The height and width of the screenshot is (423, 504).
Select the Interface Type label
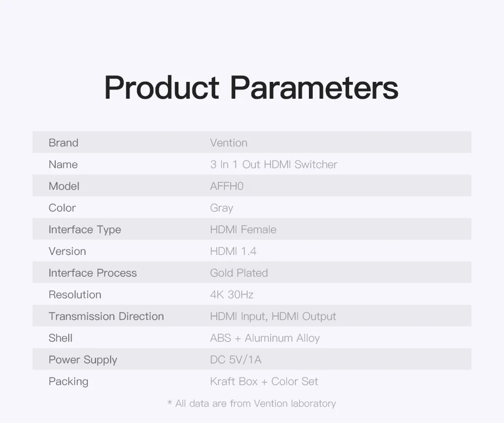tap(85, 230)
